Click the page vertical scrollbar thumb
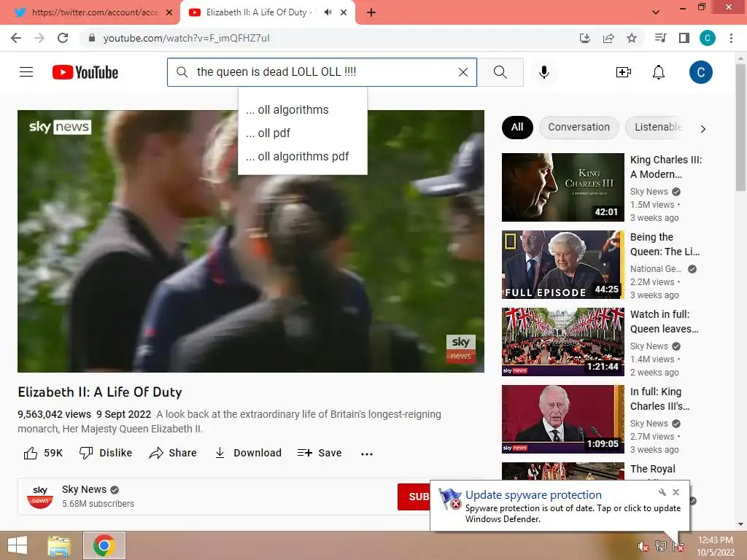 741,128
